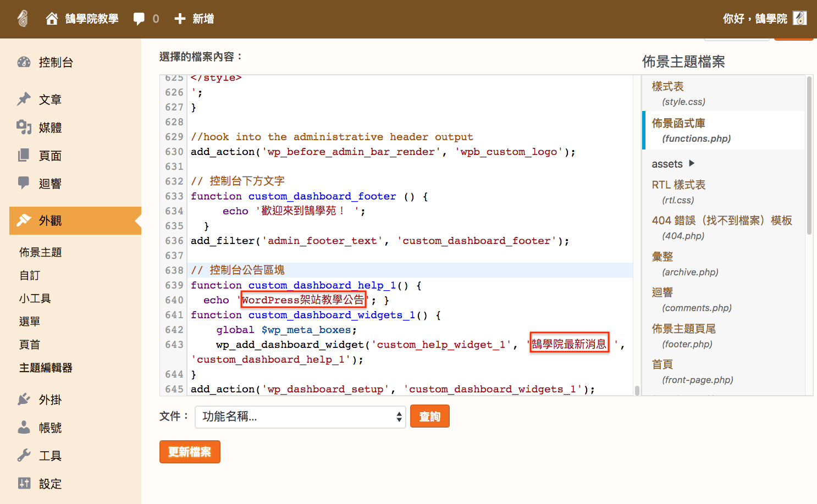The height and width of the screenshot is (504, 817).
Task: Go to 佈景主題 submenu
Action: click(41, 252)
